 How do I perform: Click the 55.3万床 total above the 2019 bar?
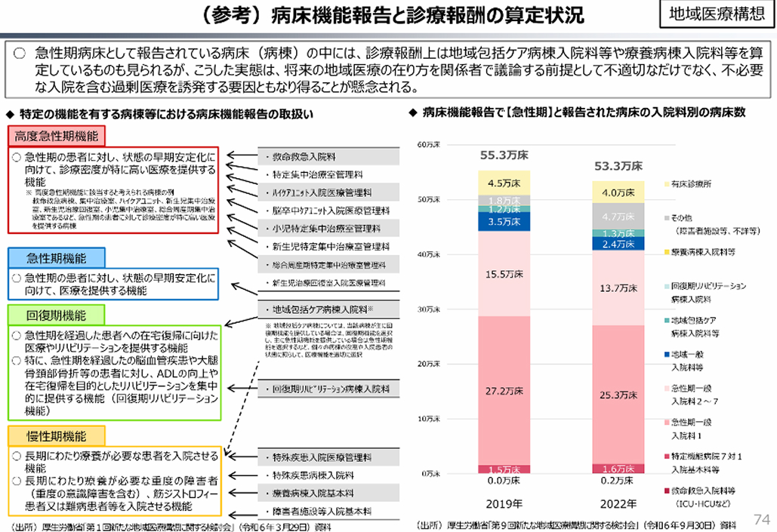pyautogui.click(x=504, y=155)
